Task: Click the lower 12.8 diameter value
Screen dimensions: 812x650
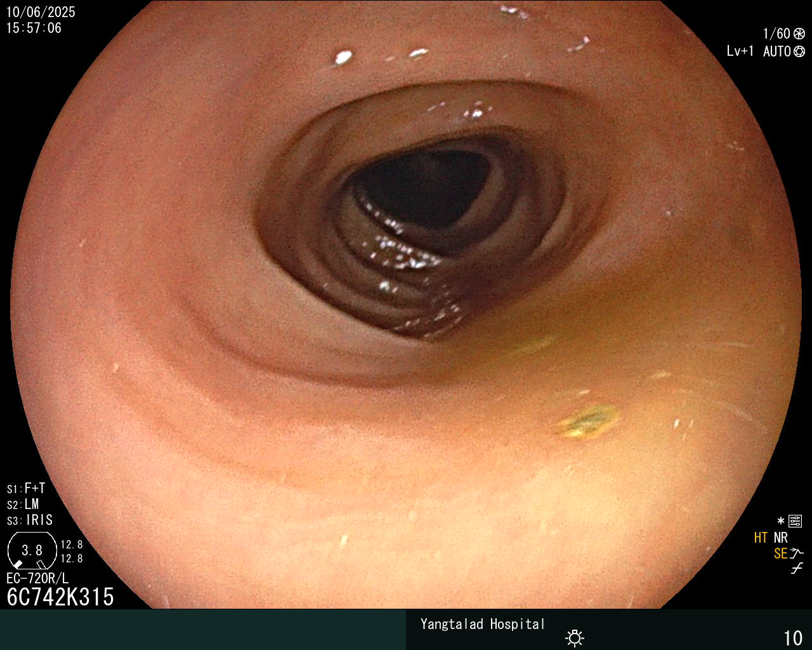Action: (x=72, y=559)
